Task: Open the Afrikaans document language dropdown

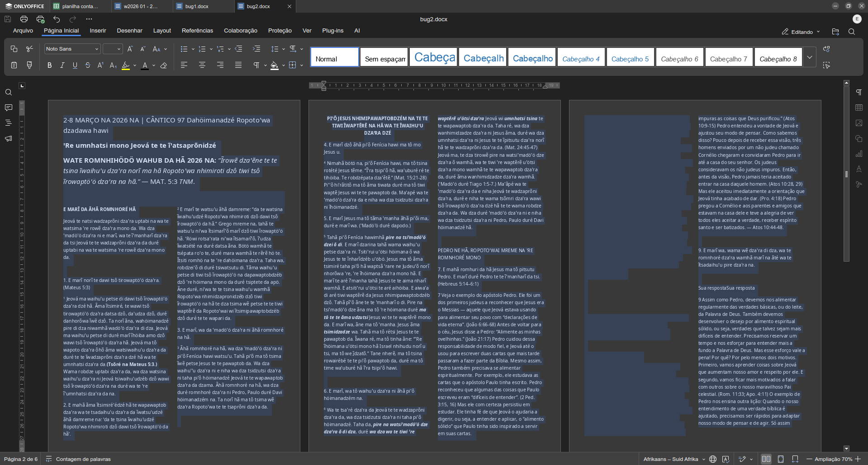Action: click(x=674, y=459)
